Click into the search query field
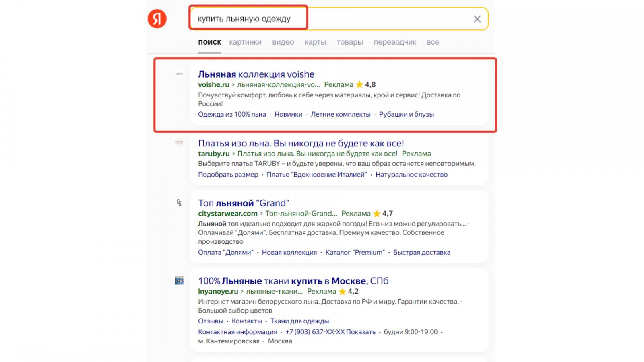 (362, 19)
